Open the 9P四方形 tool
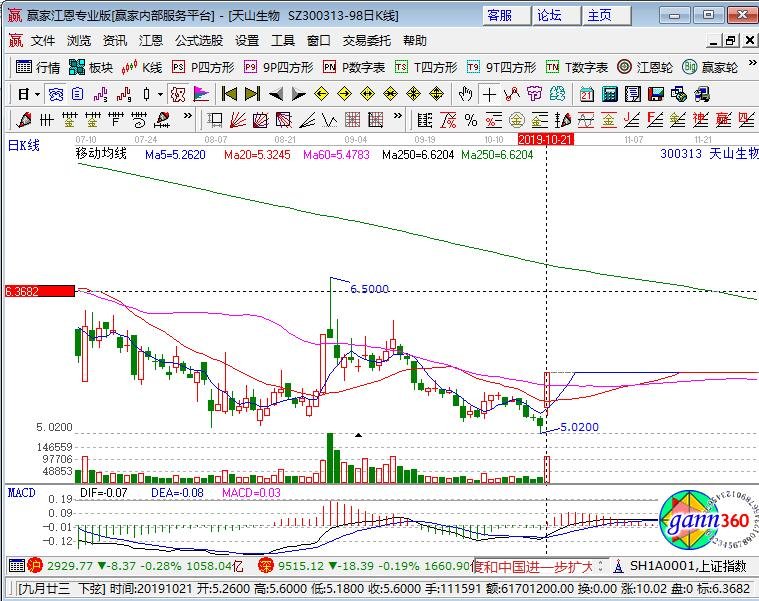 tap(279, 67)
